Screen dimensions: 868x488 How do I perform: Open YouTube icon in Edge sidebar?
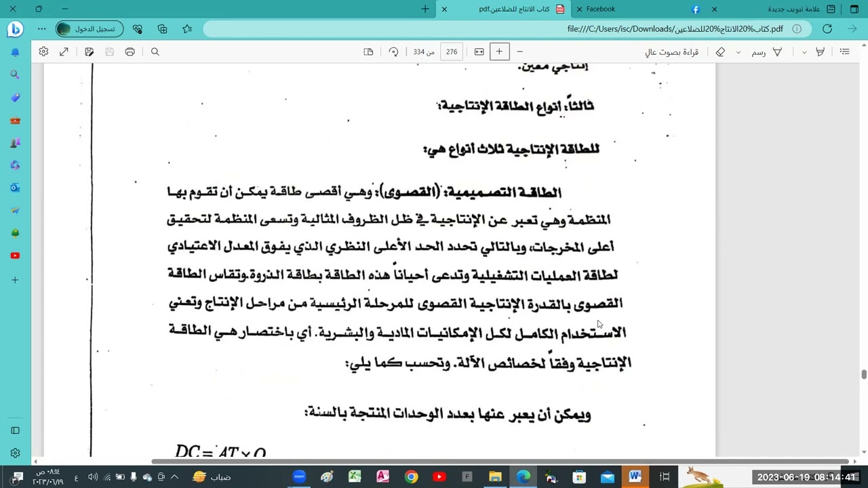pos(15,256)
